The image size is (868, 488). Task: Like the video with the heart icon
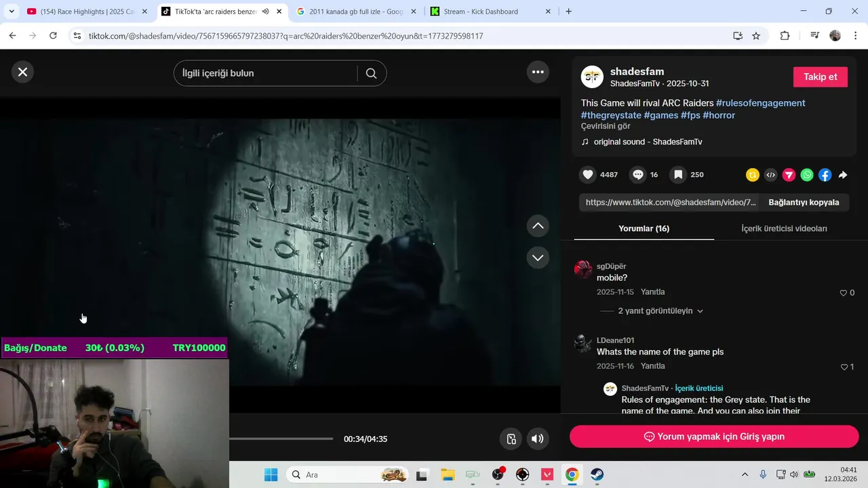point(588,175)
